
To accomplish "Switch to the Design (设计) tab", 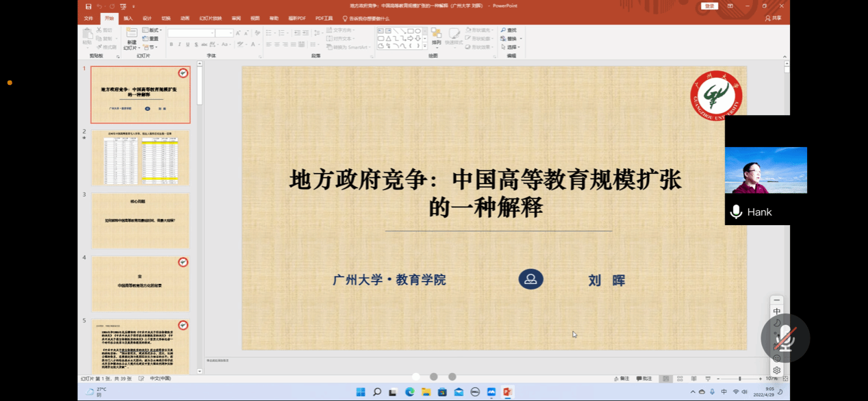I will point(146,18).
